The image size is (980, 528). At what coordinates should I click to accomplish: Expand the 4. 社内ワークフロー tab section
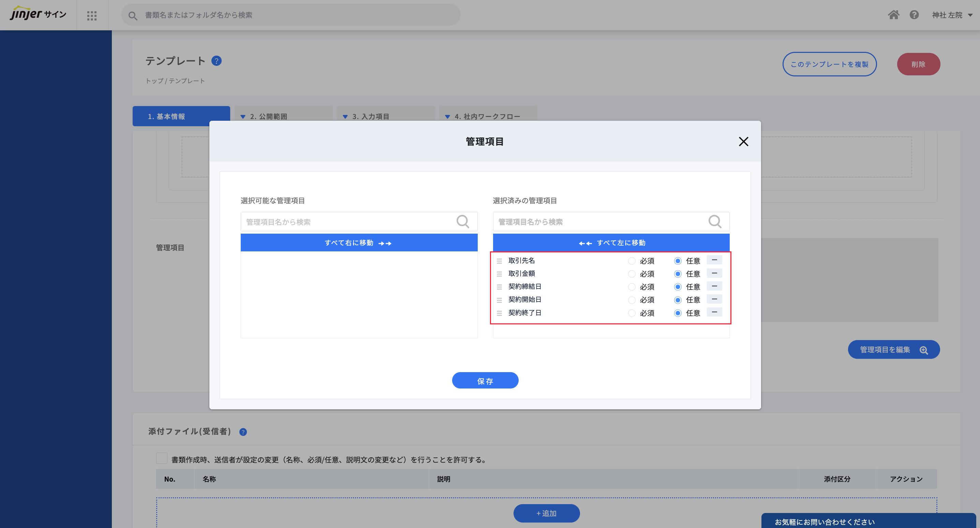click(487, 117)
